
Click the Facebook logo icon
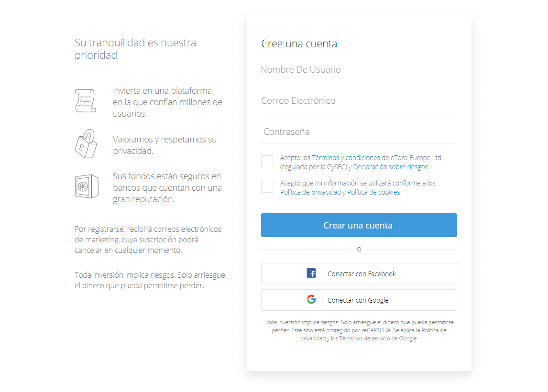311,273
